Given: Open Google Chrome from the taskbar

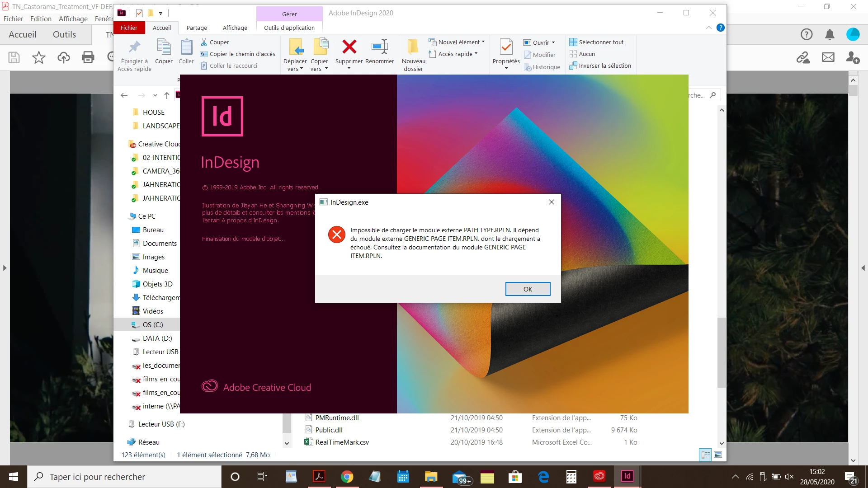Looking at the screenshot, I should 347,477.
